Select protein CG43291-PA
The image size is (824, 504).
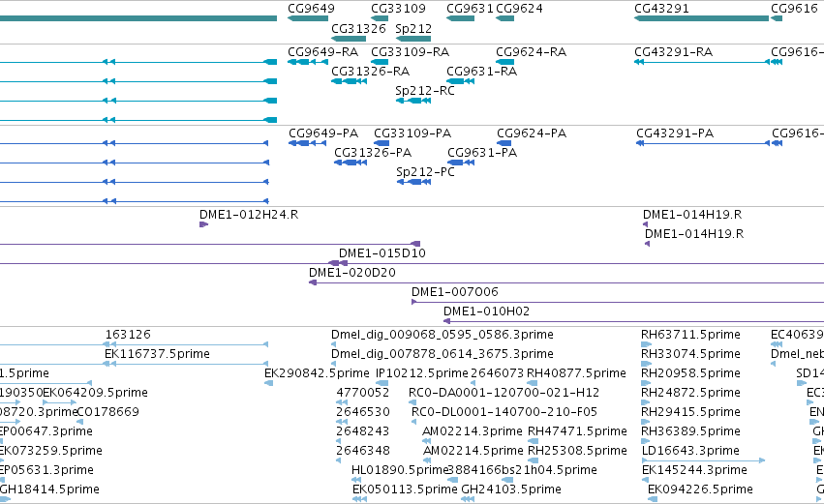pos(675,133)
